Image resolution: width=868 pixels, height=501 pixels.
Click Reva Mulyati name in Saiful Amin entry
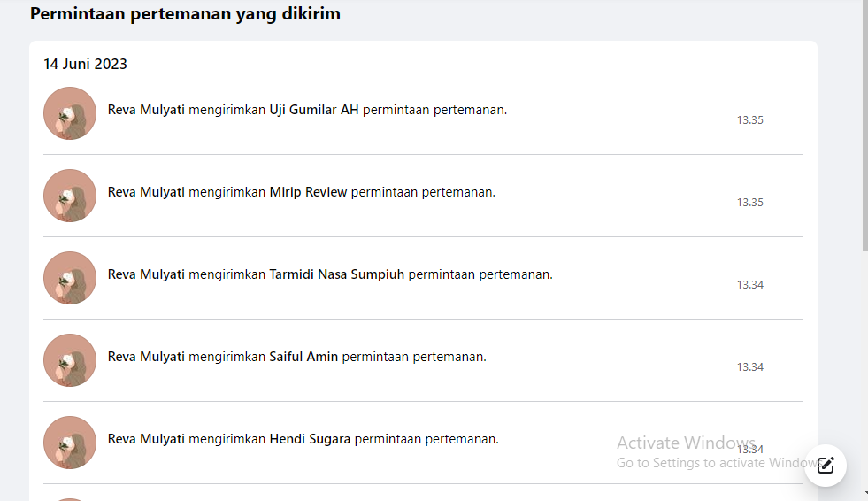(x=146, y=357)
